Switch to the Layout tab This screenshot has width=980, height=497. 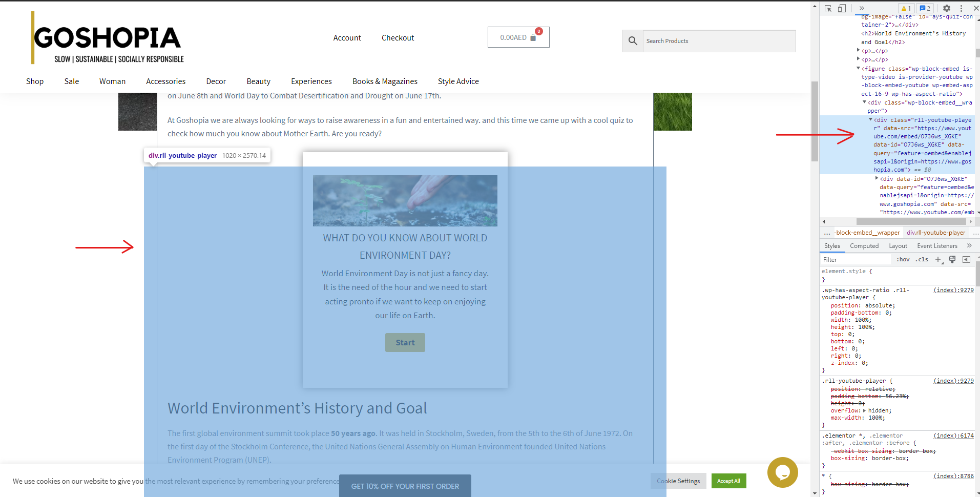click(898, 246)
